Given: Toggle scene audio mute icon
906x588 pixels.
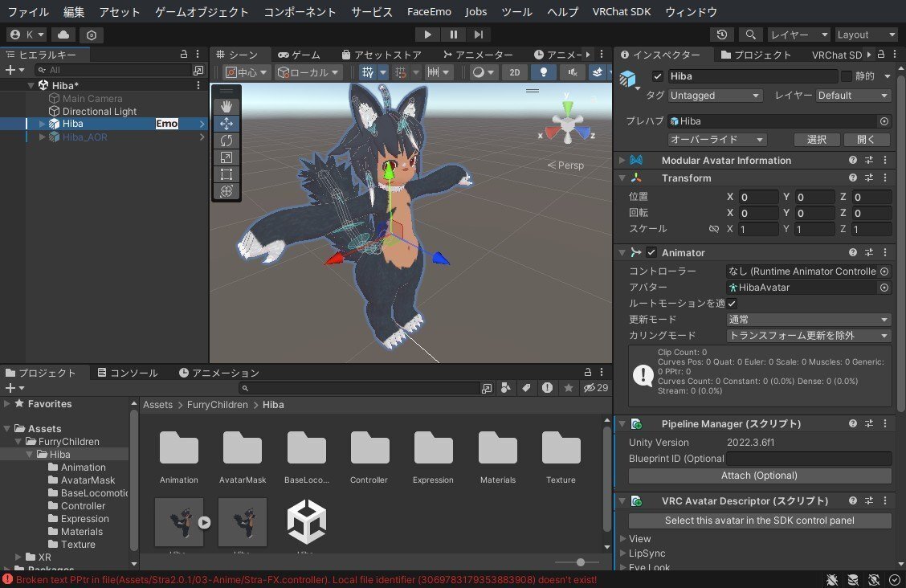Looking at the screenshot, I should (x=572, y=72).
